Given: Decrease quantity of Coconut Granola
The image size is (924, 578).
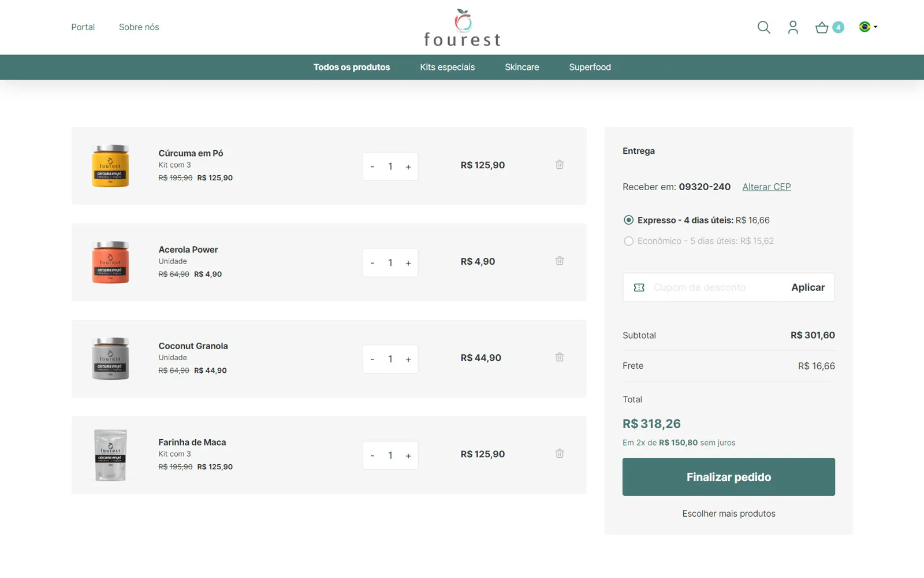Looking at the screenshot, I should click(372, 359).
